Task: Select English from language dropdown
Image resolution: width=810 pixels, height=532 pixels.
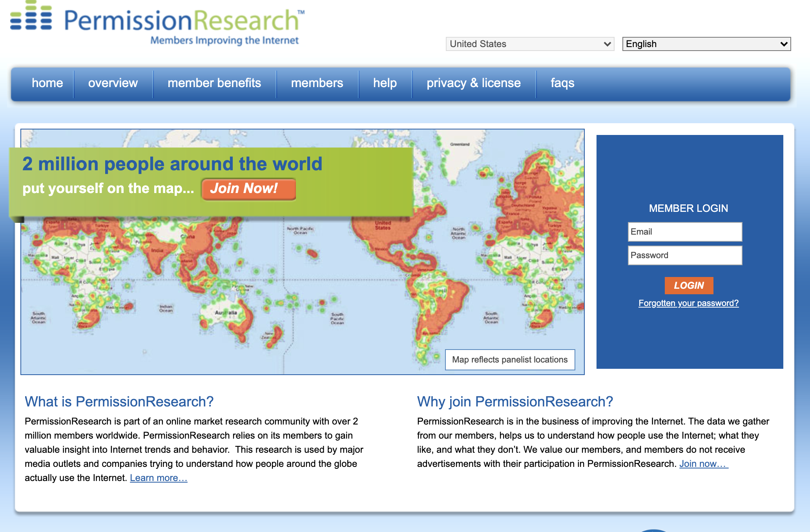Action: coord(707,43)
